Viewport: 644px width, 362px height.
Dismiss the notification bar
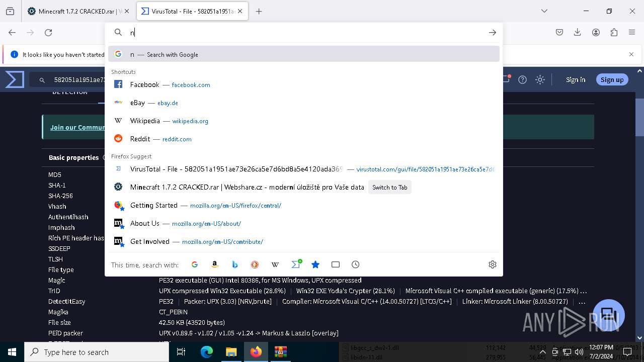pyautogui.click(x=631, y=54)
